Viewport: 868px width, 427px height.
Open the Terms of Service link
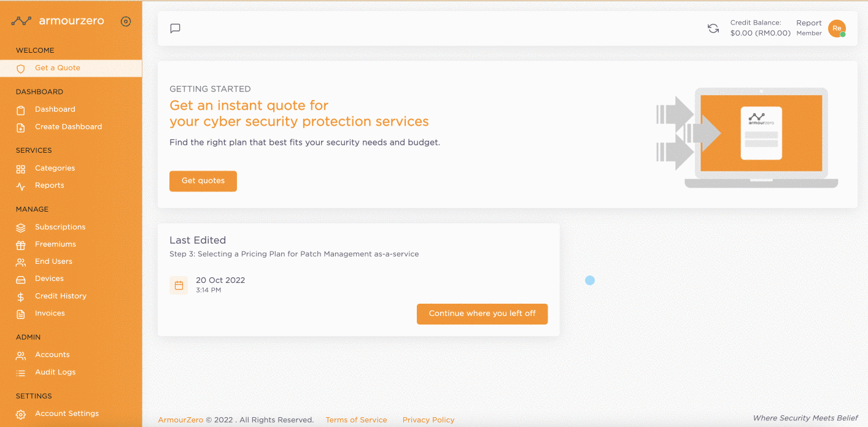click(356, 420)
